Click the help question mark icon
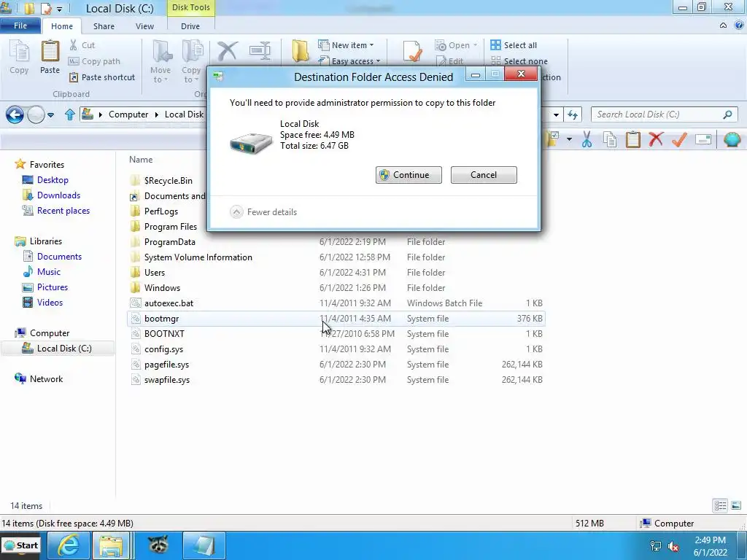This screenshot has width=747, height=560. pos(738,26)
